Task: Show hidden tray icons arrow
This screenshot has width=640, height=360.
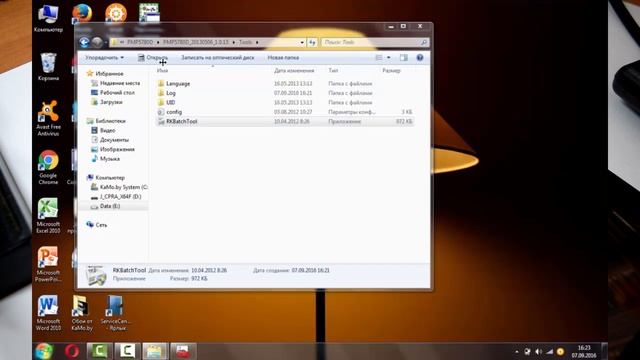Action: coord(517,351)
